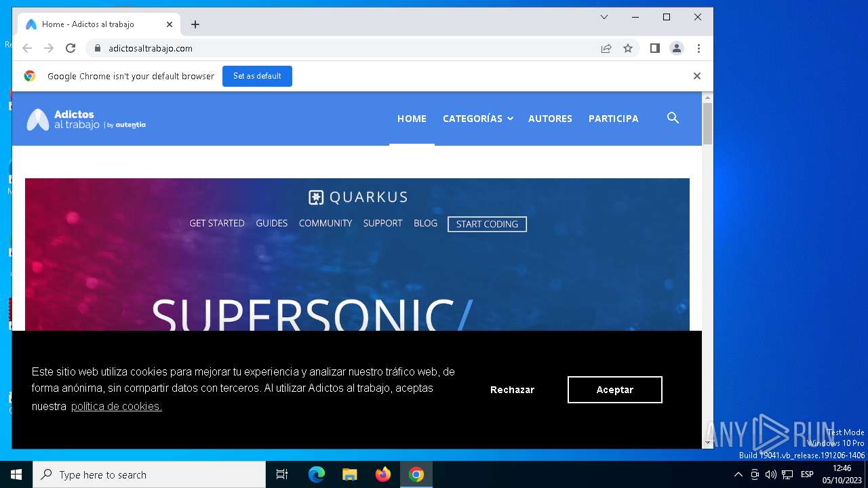
Task: Show hidden system tray icons
Action: click(x=738, y=474)
